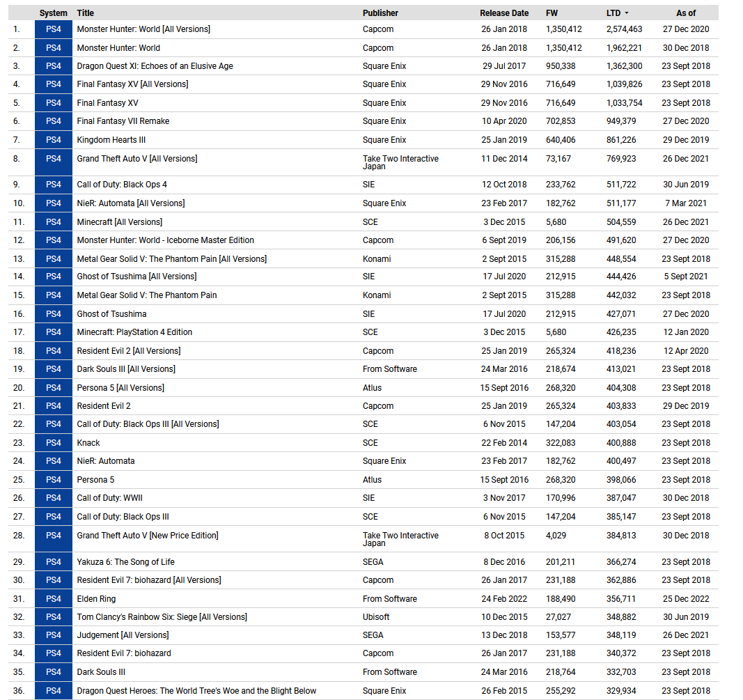Click the PS4 badge next to Knack
The height and width of the screenshot is (700, 743).
pyautogui.click(x=54, y=443)
